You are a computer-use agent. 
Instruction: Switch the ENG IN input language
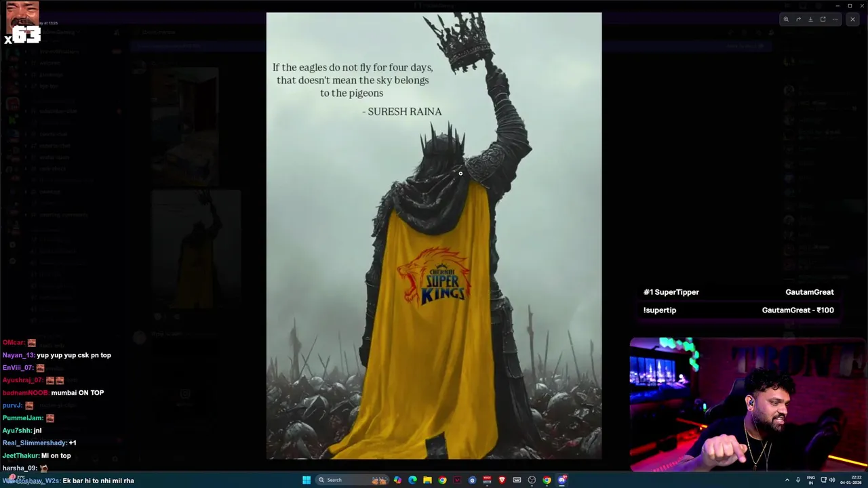tap(811, 480)
